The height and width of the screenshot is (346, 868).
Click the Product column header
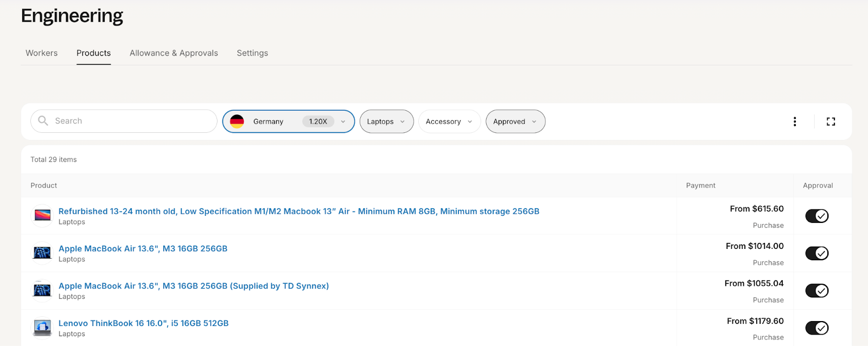(43, 185)
